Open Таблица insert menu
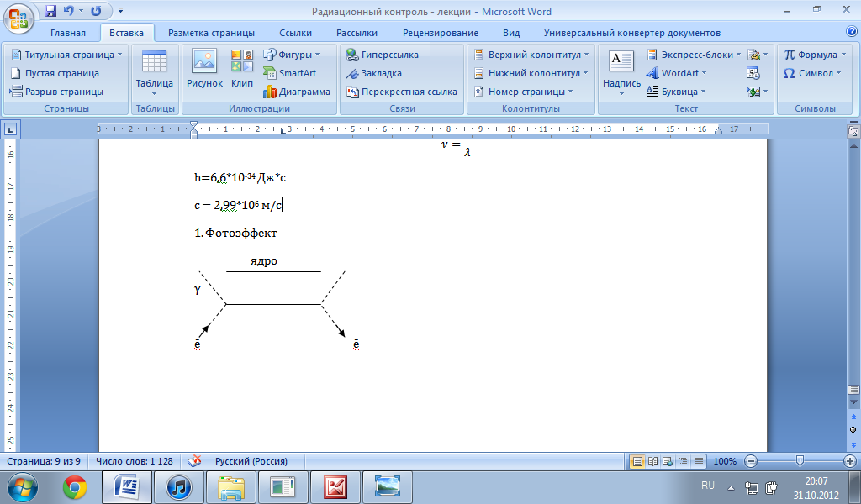This screenshot has height=504, width=861. (x=155, y=73)
